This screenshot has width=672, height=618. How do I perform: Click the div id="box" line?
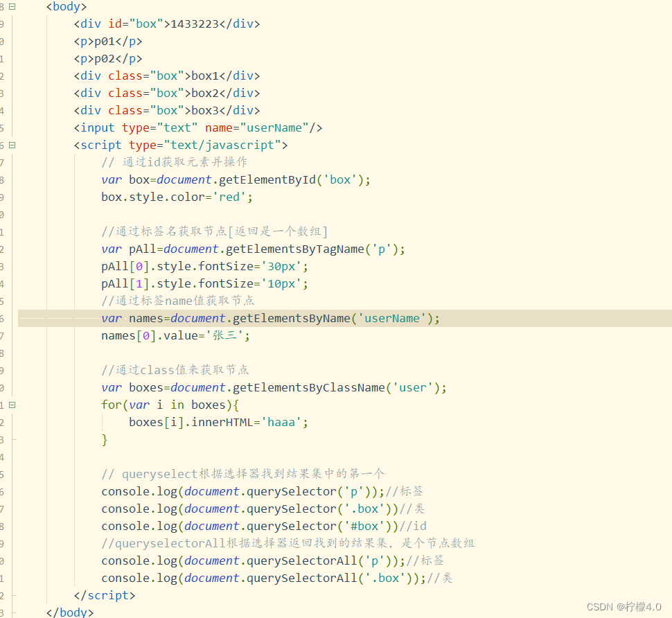(167, 24)
